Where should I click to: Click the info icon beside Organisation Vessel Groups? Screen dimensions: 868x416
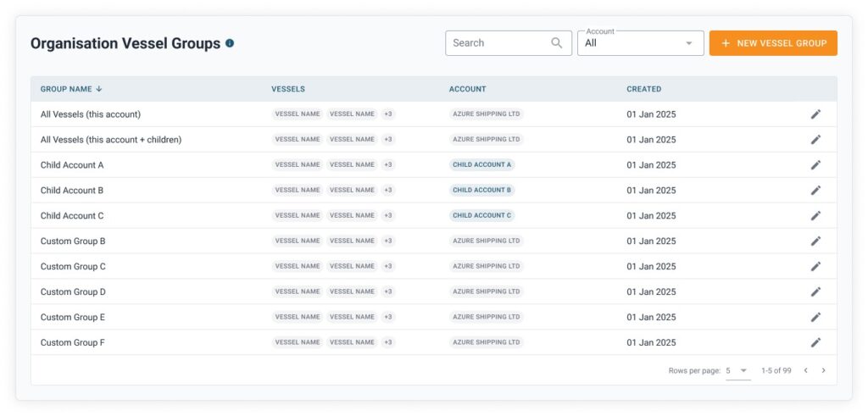[230, 43]
